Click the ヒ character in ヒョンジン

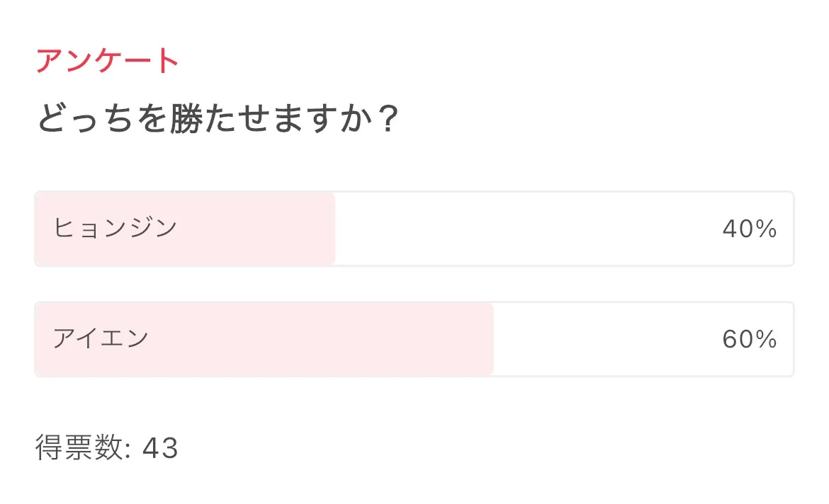(x=64, y=229)
